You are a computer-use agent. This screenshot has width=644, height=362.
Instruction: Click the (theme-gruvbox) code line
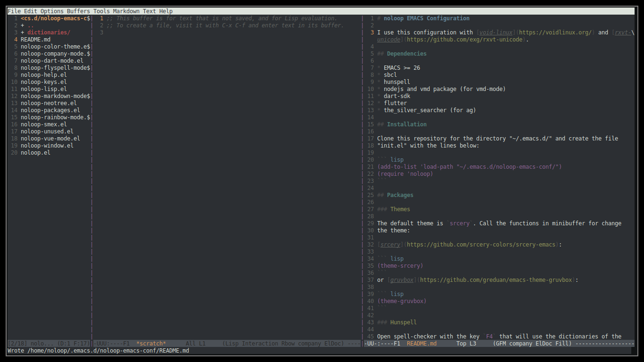pyautogui.click(x=402, y=301)
